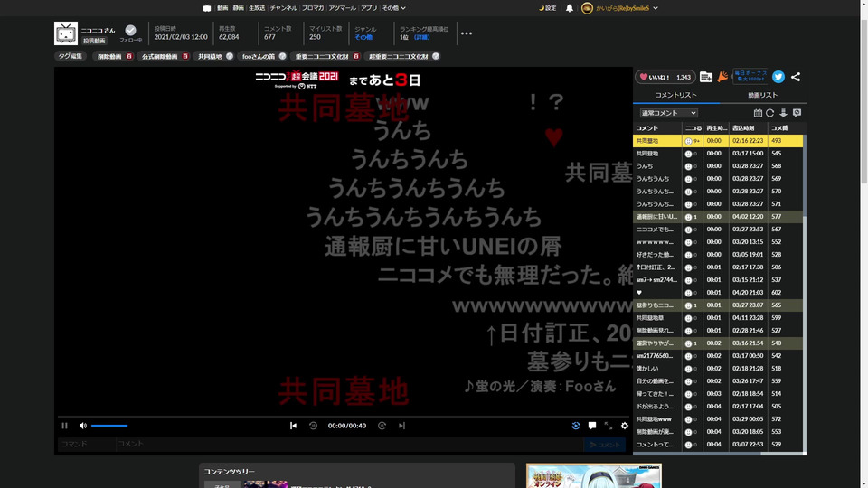Open the share icon
The height and width of the screenshot is (488, 868).
coord(796,77)
